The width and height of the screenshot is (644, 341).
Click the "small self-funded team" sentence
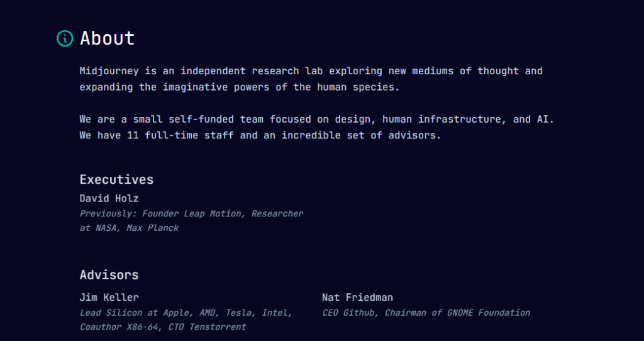tap(317, 120)
